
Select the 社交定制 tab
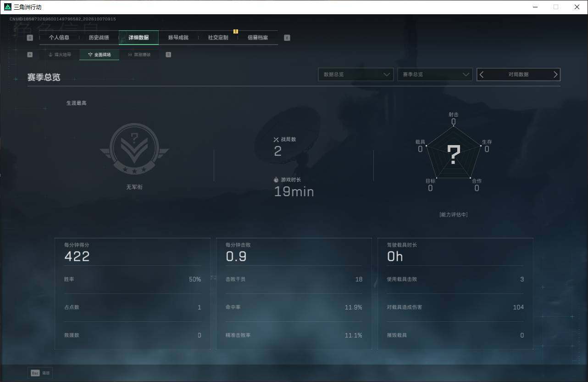point(218,38)
